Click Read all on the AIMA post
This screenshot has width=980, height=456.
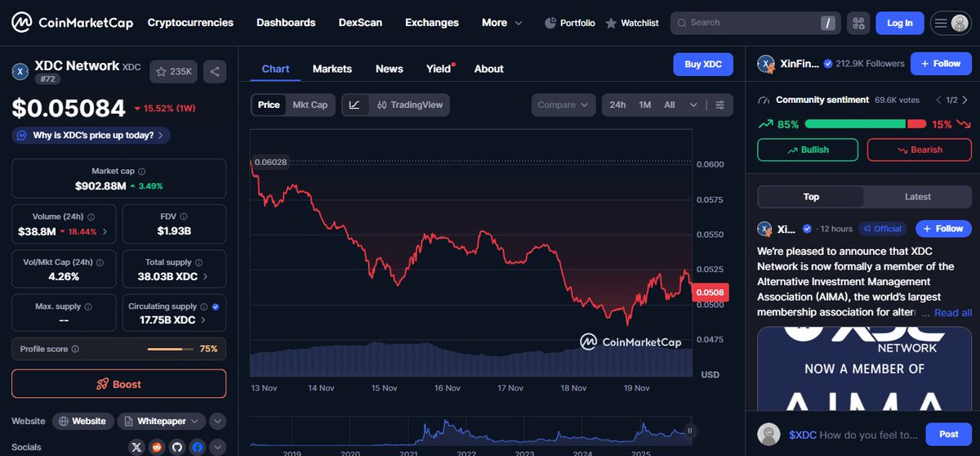tap(953, 313)
